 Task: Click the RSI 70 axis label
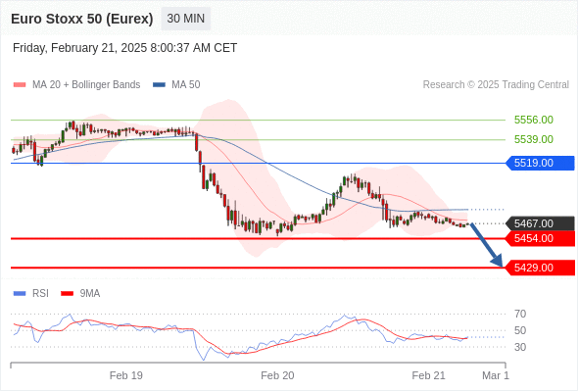point(520,315)
